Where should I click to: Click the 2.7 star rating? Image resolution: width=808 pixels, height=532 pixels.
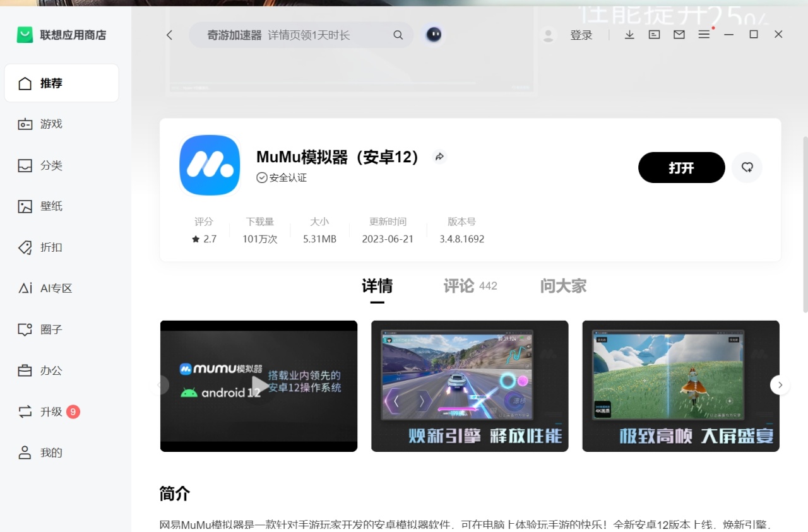pos(204,239)
